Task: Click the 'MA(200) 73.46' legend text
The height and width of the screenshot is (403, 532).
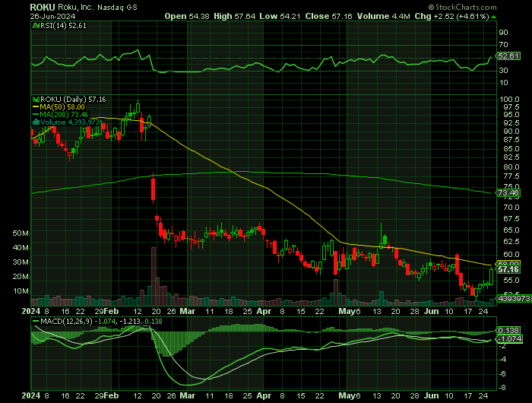Action: 64,114
